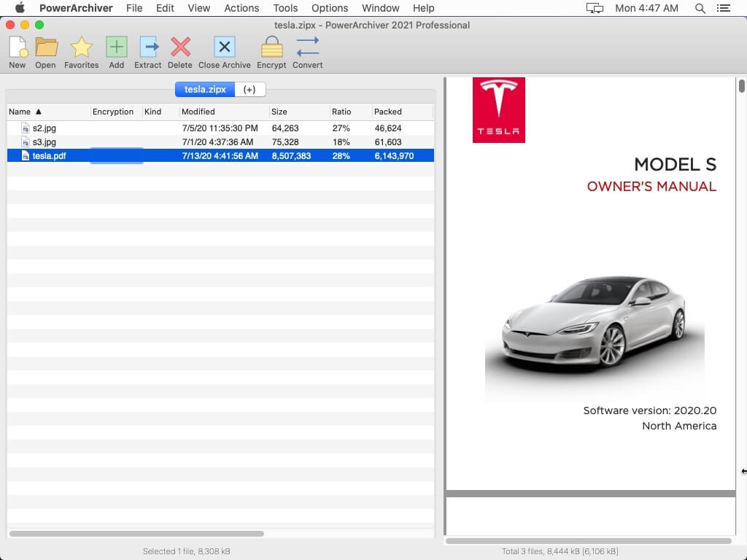Click the 'North America' text in preview
747x560 pixels.
(679, 426)
